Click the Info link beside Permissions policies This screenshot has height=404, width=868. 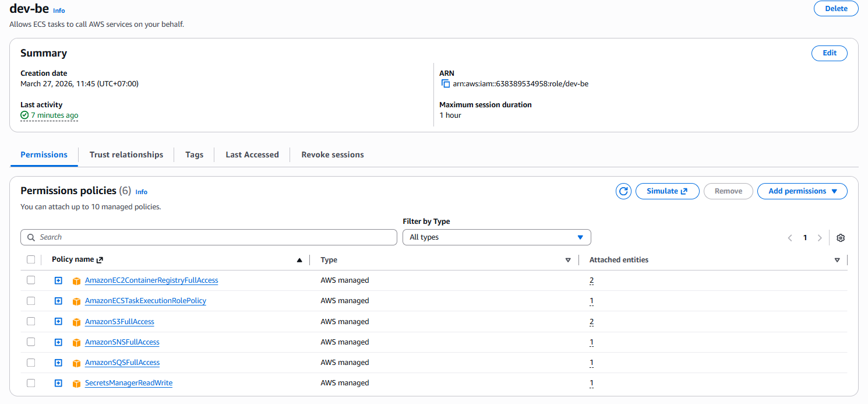[141, 192]
